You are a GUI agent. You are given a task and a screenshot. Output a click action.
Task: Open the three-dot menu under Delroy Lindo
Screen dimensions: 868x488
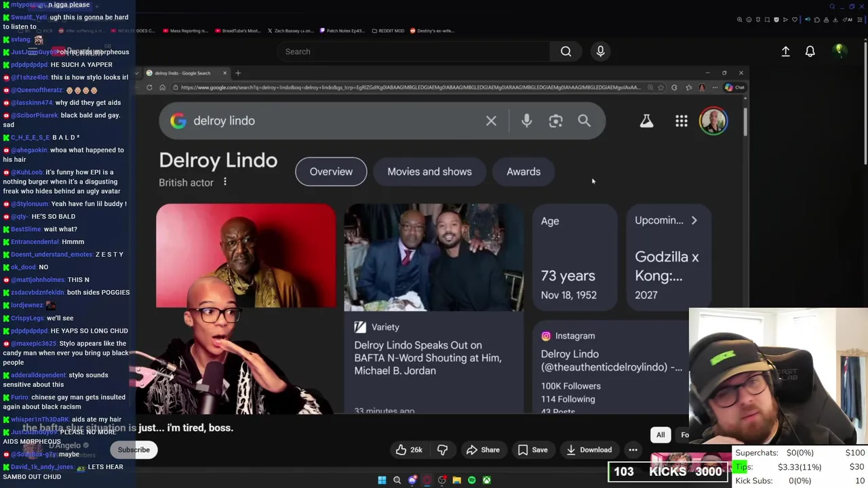point(225,182)
